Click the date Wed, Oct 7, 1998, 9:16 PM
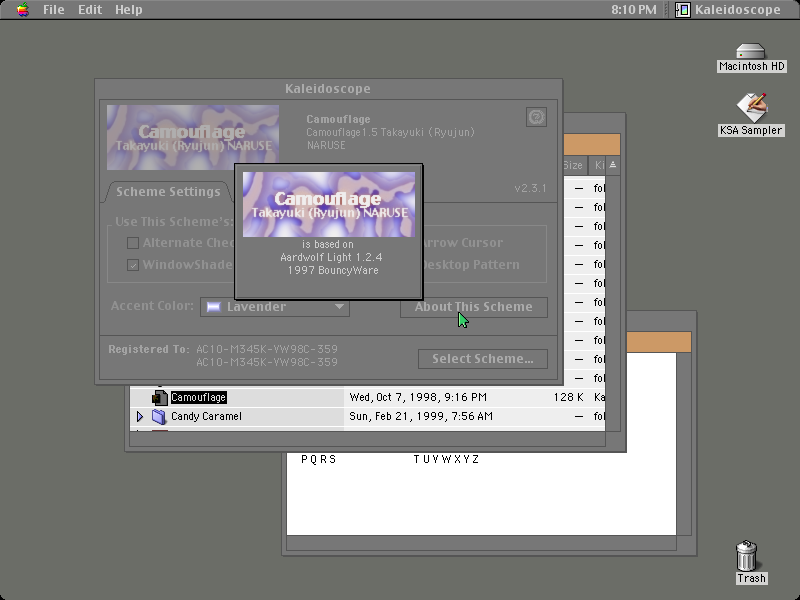 click(418, 397)
